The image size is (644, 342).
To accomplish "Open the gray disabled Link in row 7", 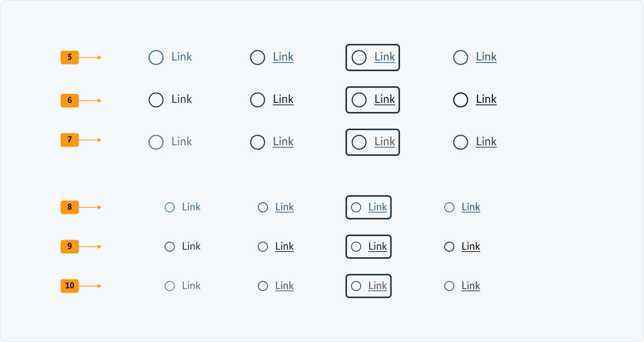I will tap(181, 142).
